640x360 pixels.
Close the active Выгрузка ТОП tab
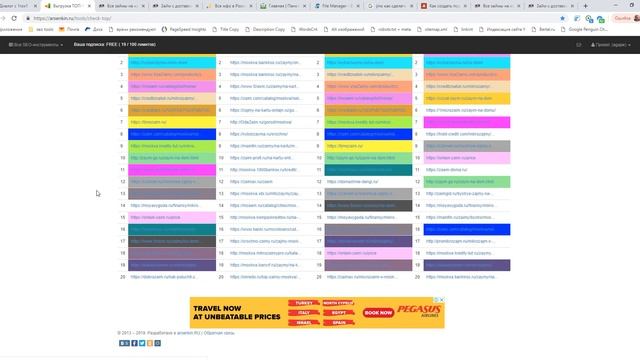[x=88, y=6]
